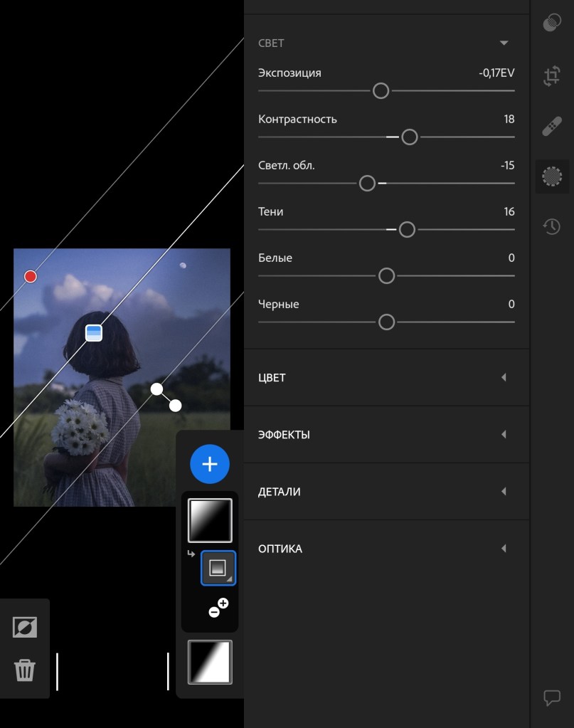
Task: Collapse the СВЕТ section
Action: click(504, 43)
